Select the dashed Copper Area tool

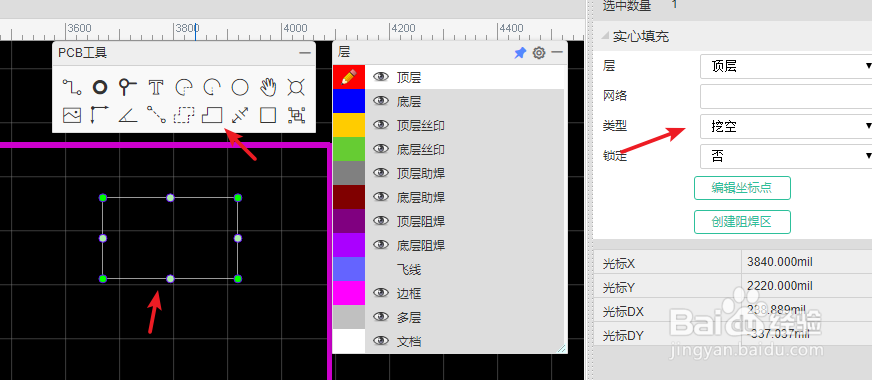(x=184, y=115)
